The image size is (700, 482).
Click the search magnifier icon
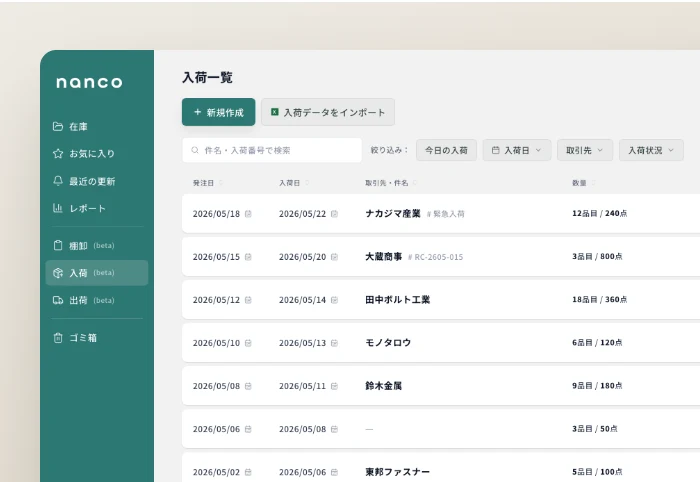(x=195, y=150)
